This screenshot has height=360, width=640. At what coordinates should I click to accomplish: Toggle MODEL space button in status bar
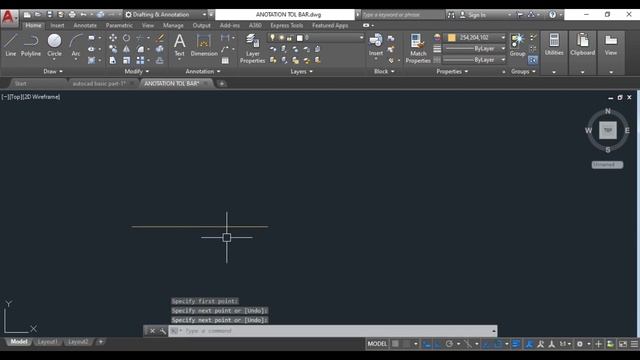[377, 344]
